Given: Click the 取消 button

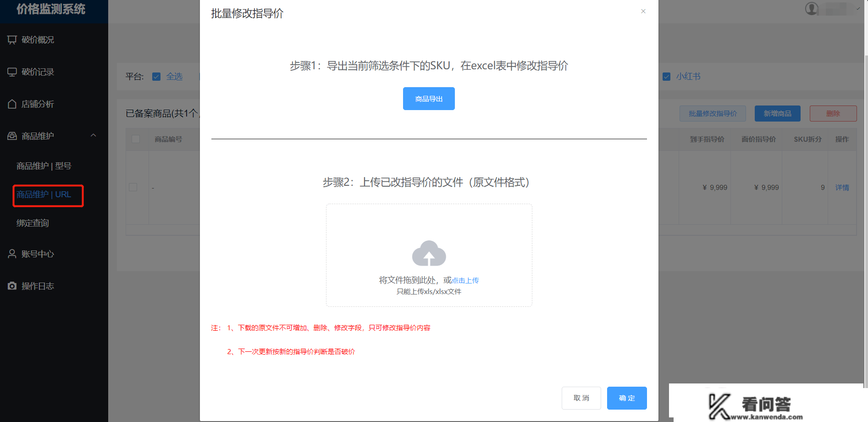Looking at the screenshot, I should 581,398.
